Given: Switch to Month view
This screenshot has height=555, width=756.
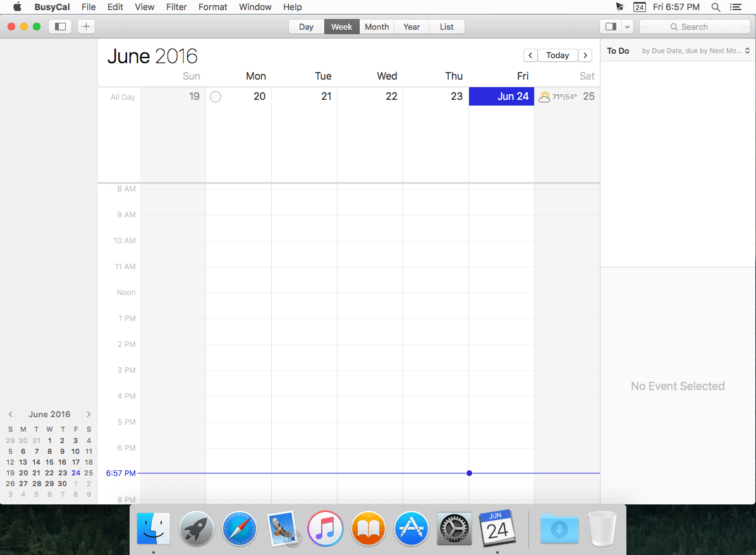Looking at the screenshot, I should point(377,27).
